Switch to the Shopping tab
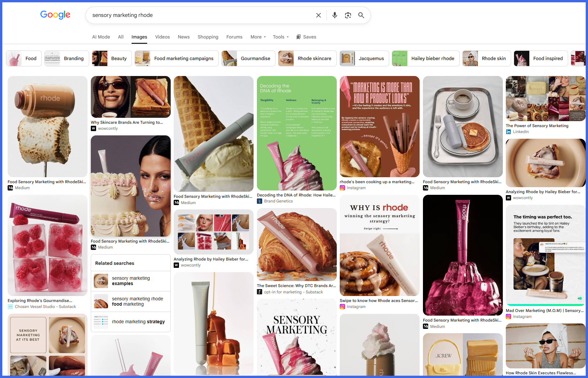Image resolution: width=588 pixels, height=378 pixels. click(x=208, y=37)
